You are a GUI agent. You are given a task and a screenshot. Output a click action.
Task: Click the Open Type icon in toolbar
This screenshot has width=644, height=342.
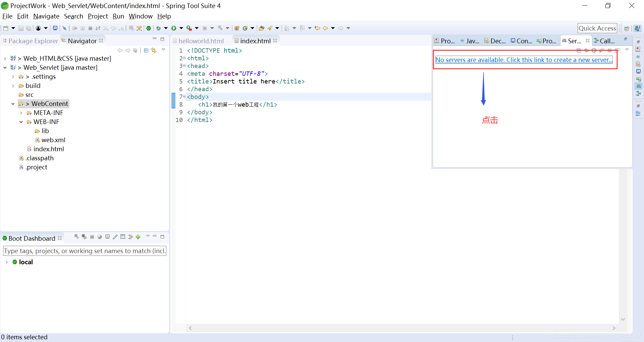pyautogui.click(x=261, y=28)
